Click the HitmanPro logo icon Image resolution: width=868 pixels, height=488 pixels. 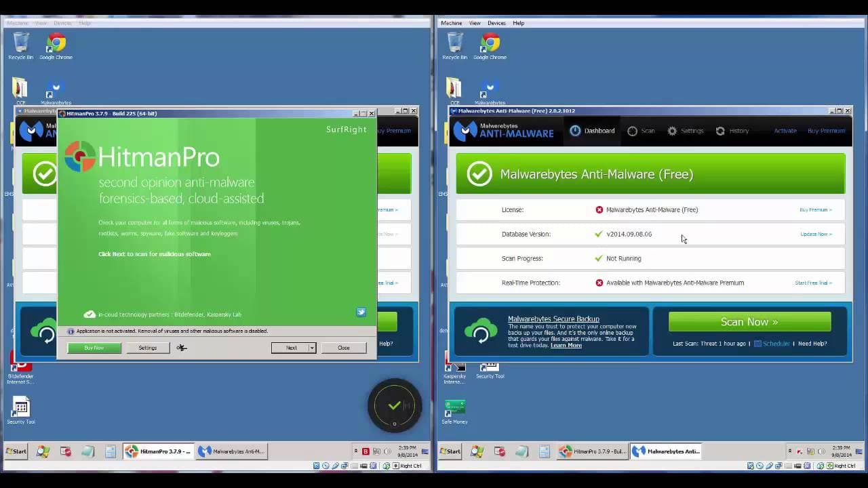coord(80,157)
